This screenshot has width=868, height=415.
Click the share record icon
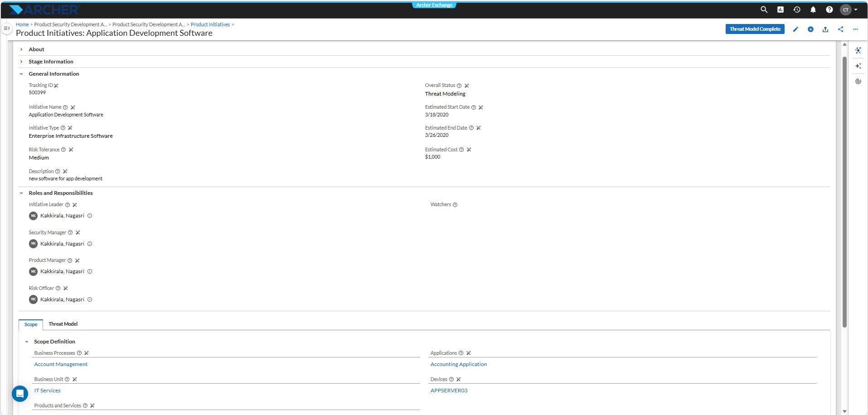[841, 29]
